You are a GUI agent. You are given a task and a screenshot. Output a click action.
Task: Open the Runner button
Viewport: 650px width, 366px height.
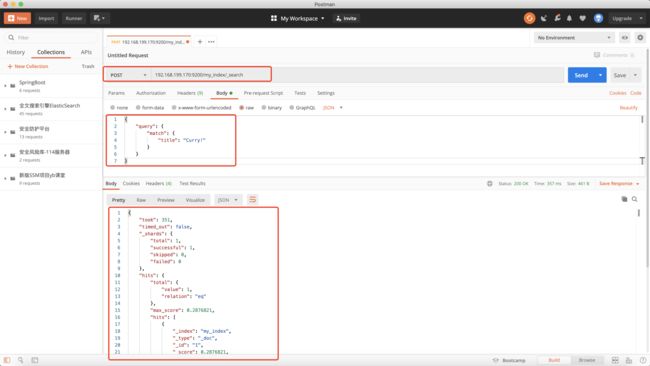[x=74, y=18]
